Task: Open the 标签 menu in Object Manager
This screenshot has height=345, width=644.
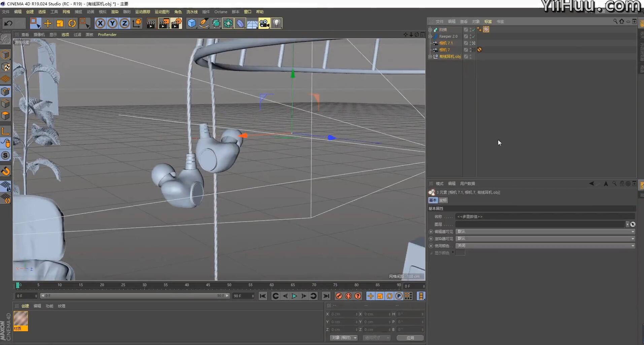Action: click(488, 22)
